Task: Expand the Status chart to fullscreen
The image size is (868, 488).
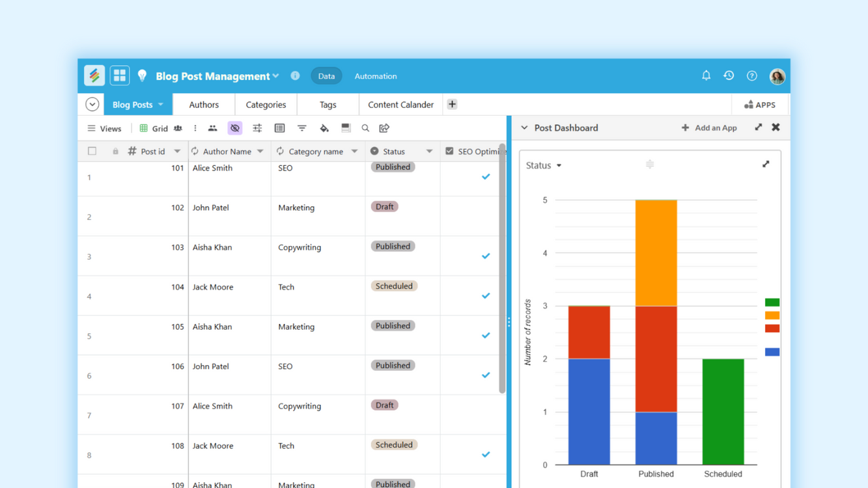Action: click(766, 164)
